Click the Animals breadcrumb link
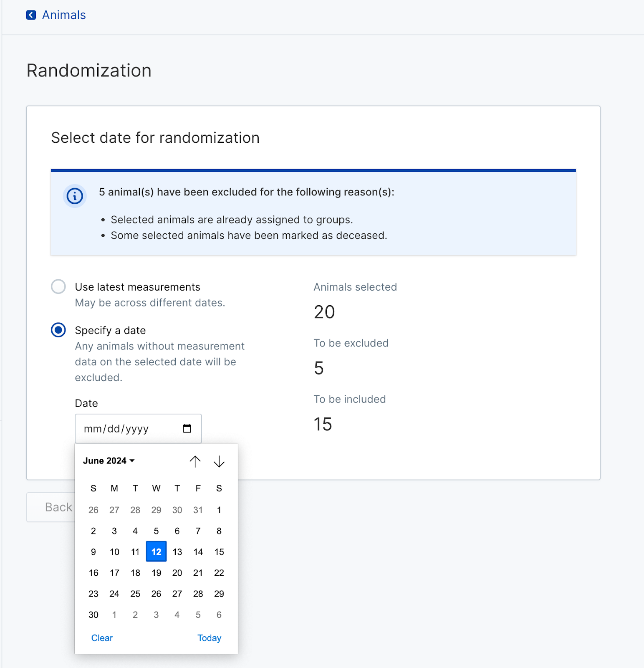 pos(64,15)
